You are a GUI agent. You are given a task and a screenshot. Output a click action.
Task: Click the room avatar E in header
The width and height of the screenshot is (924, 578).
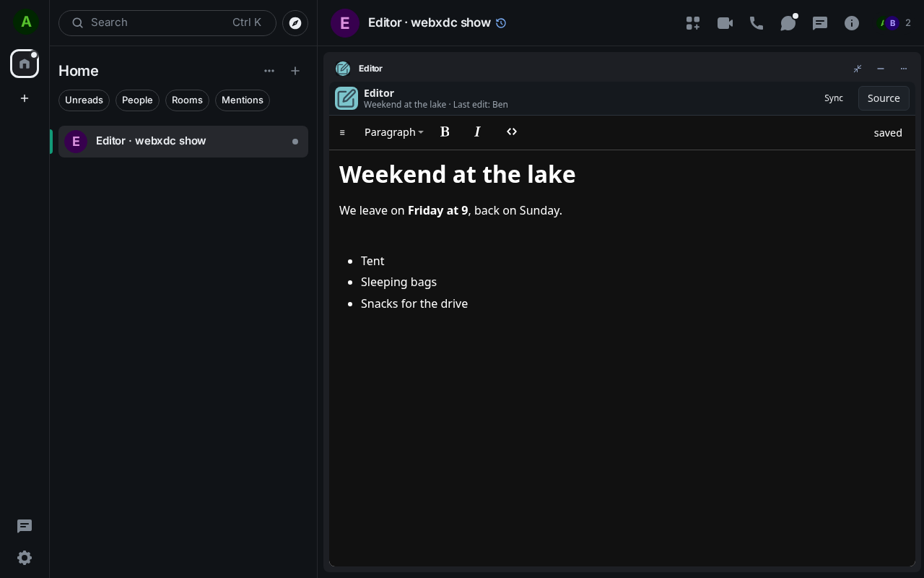pyautogui.click(x=345, y=23)
